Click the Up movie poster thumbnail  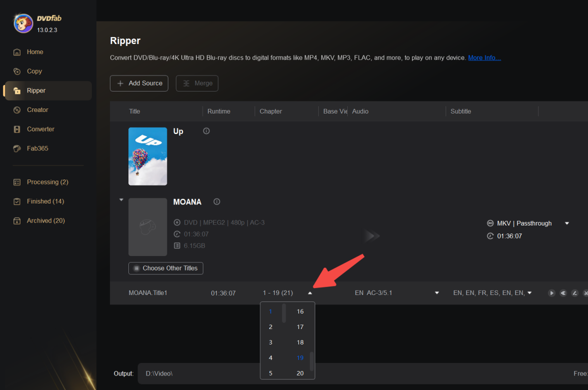point(148,156)
